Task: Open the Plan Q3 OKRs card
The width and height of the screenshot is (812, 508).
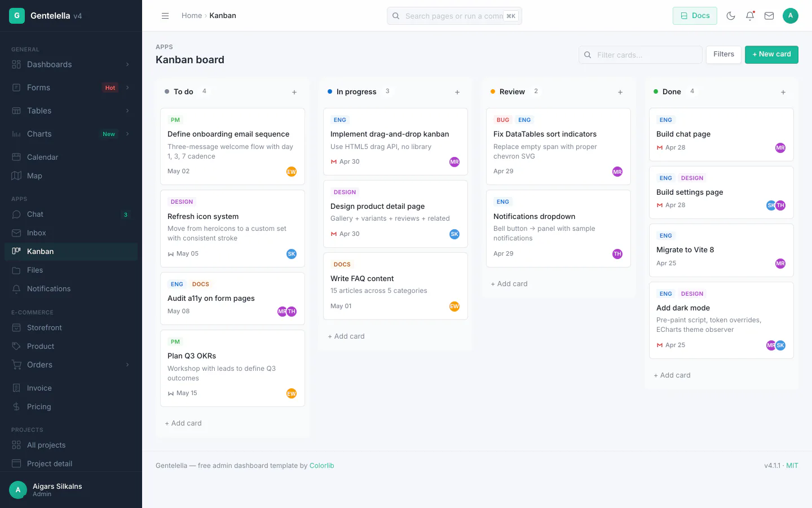Action: (x=232, y=368)
